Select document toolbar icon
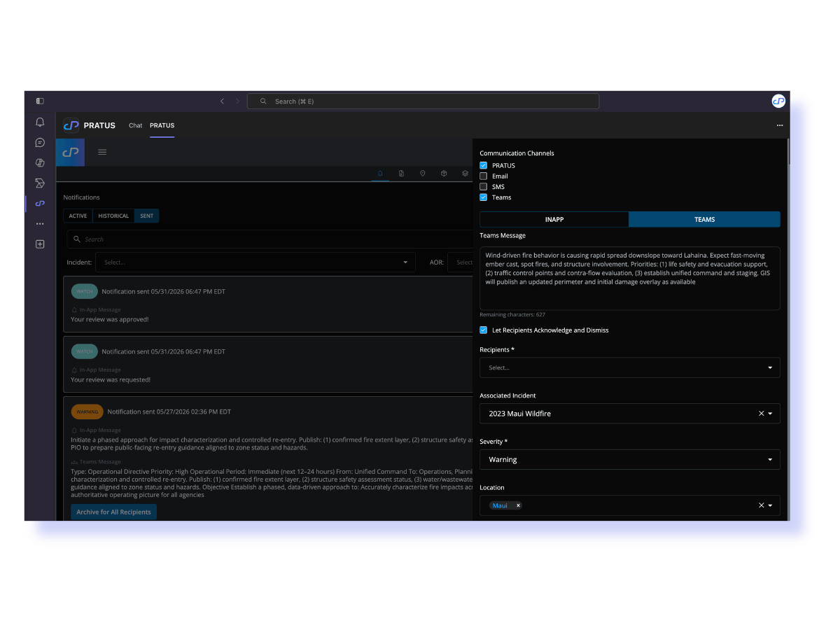 point(401,174)
